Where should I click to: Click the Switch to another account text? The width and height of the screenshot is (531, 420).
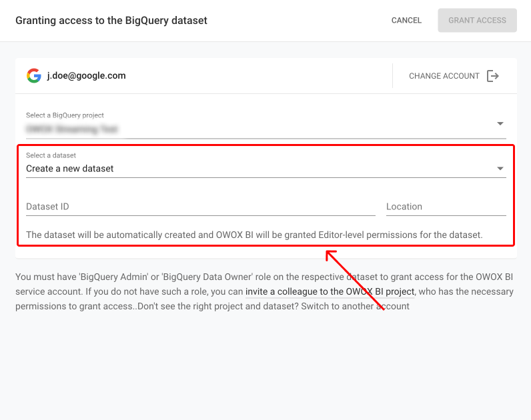(x=356, y=306)
